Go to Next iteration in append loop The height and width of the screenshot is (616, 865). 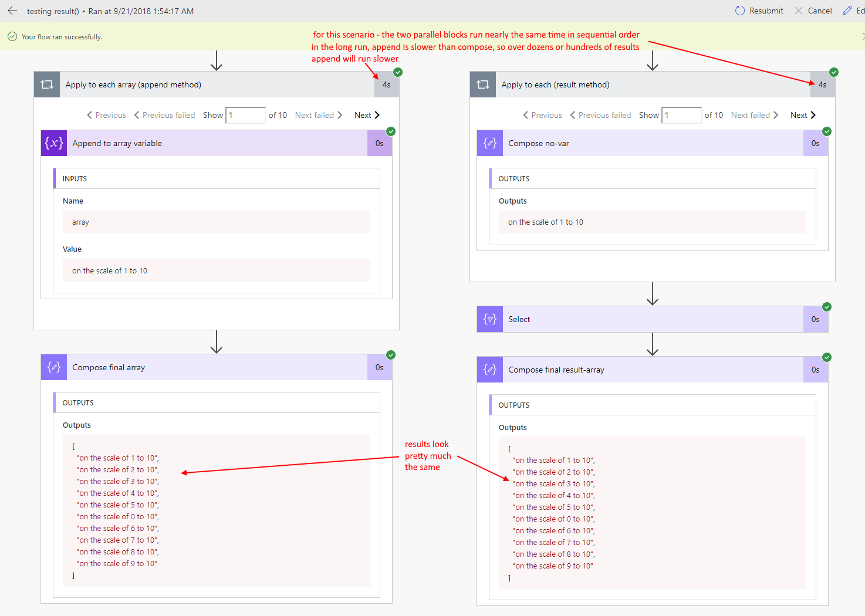click(x=367, y=115)
